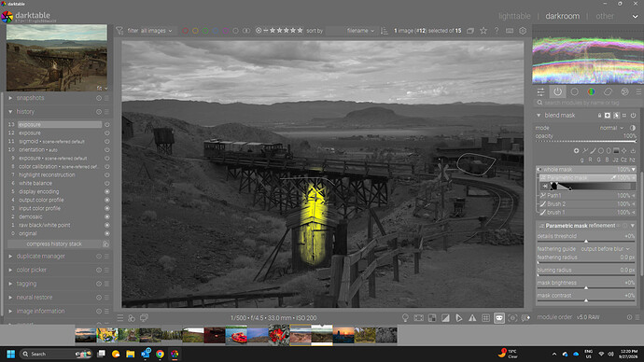Viewport: 644px width, 362px height.
Task: Expand the duplicate manager panel
Action: tap(10, 257)
